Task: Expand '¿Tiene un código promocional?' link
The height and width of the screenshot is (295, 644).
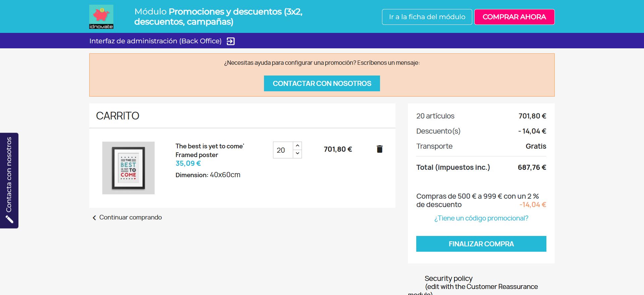Action: point(481,218)
